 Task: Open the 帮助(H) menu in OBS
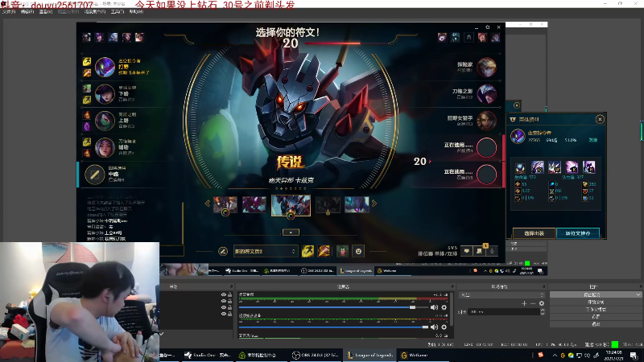point(136,12)
